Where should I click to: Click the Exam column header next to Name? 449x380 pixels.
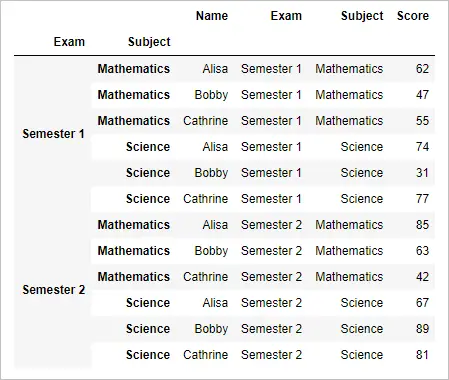coord(286,16)
